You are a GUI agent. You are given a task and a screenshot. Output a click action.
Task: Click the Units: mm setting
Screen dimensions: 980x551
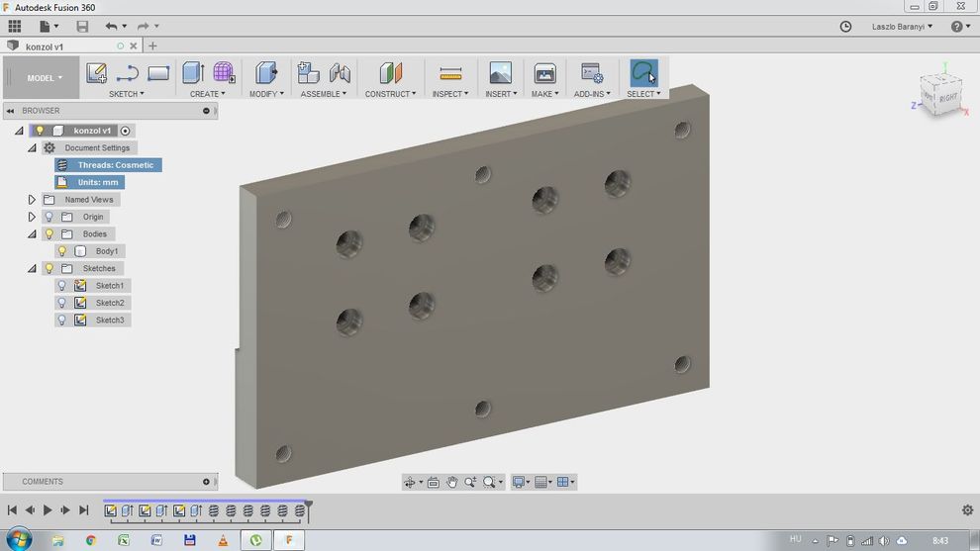point(97,182)
